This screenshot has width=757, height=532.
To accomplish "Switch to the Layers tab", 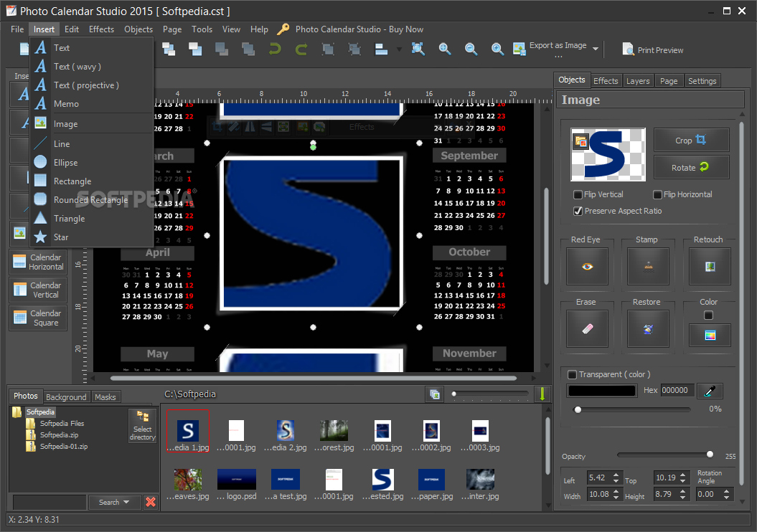I will pos(638,81).
